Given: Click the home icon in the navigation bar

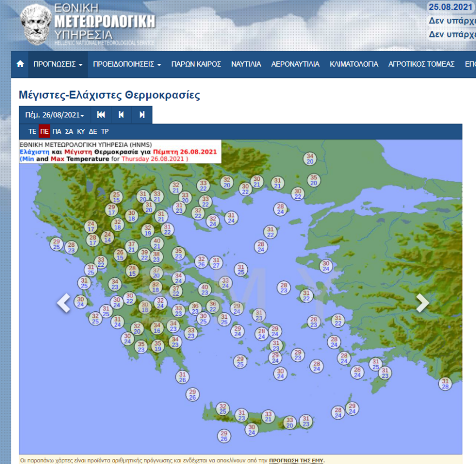Looking at the screenshot, I should [20, 64].
